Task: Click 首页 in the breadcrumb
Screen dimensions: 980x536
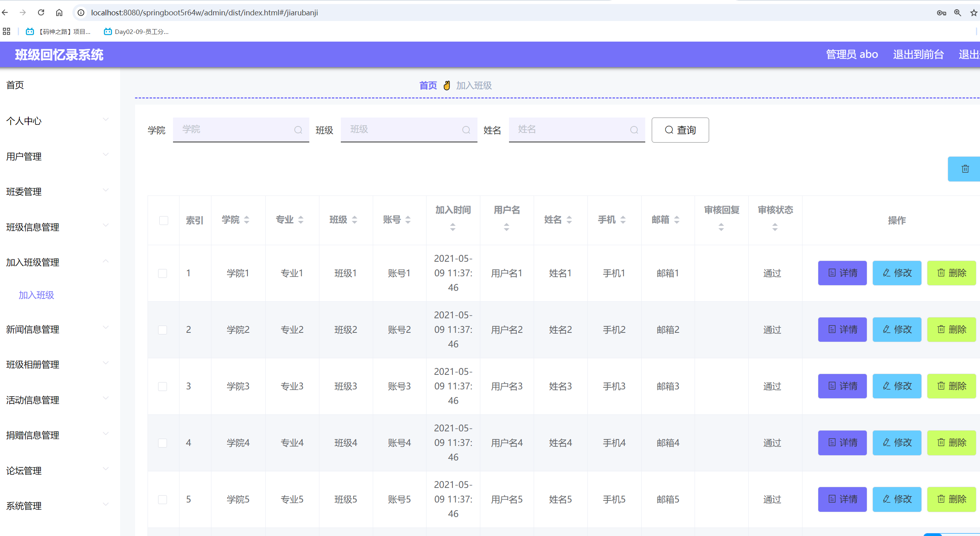Action: (x=428, y=85)
